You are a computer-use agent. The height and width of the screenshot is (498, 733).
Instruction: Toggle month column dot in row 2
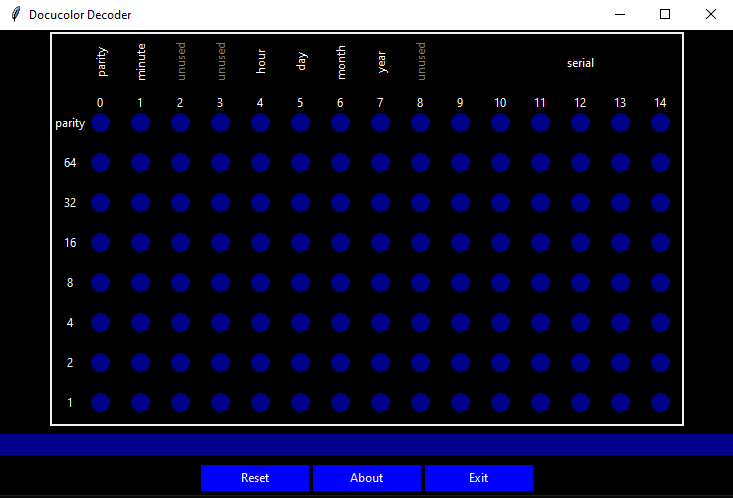click(340, 362)
